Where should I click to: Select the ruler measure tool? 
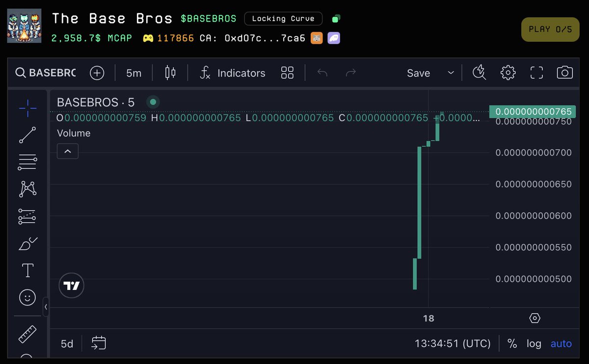coord(27,334)
